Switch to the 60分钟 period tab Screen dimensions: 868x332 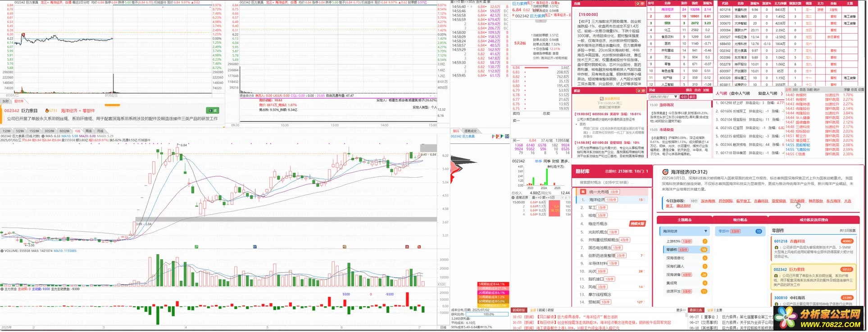65,131
